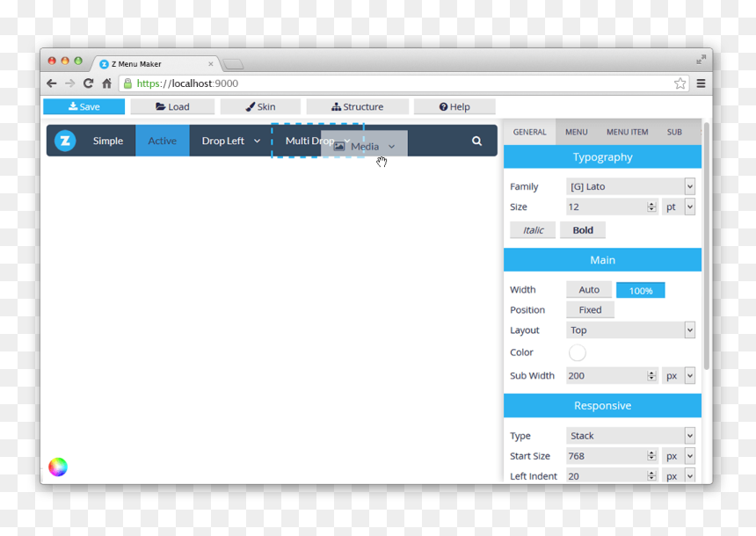Click the fullscreen arrows icon in title bar
The width and height of the screenshot is (756, 536).
coord(701,59)
